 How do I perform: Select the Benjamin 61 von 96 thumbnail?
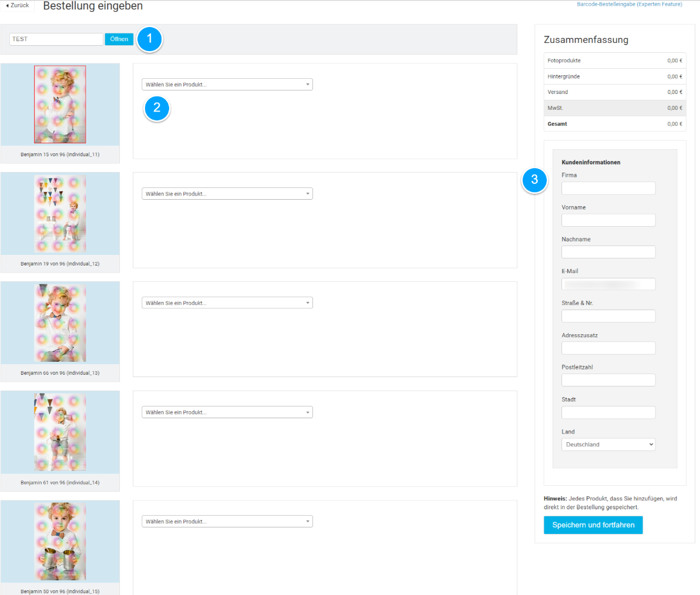click(60, 432)
